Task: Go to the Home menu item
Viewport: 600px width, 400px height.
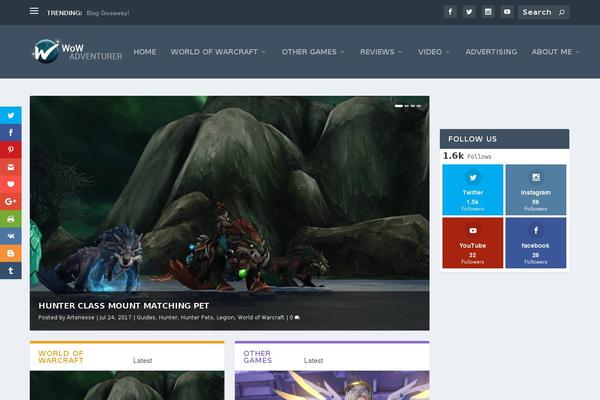Action: [145, 52]
